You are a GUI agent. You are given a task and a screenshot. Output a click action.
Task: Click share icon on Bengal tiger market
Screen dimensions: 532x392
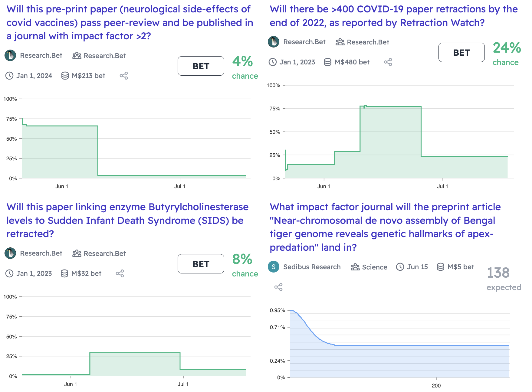pyautogui.click(x=278, y=287)
